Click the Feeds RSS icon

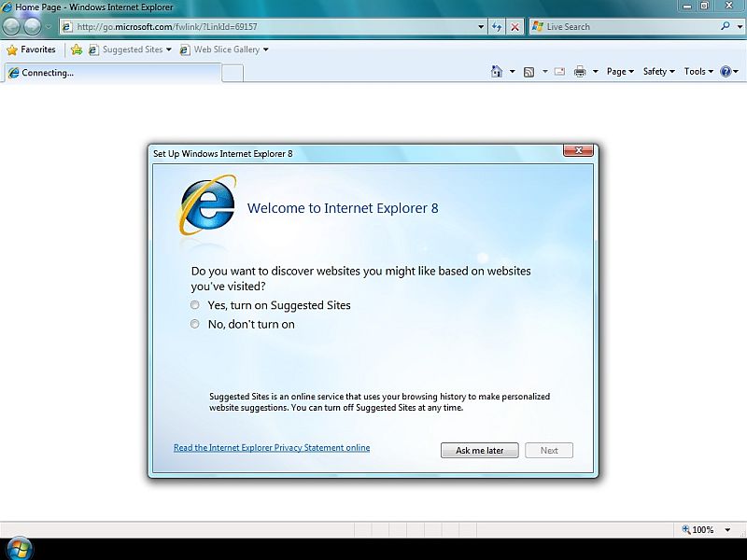pos(529,72)
